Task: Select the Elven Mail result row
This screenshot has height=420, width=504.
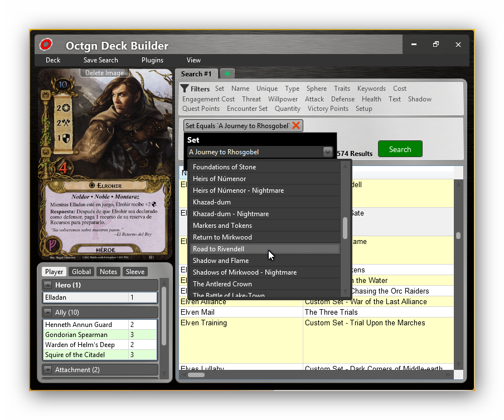Action: click(x=316, y=312)
